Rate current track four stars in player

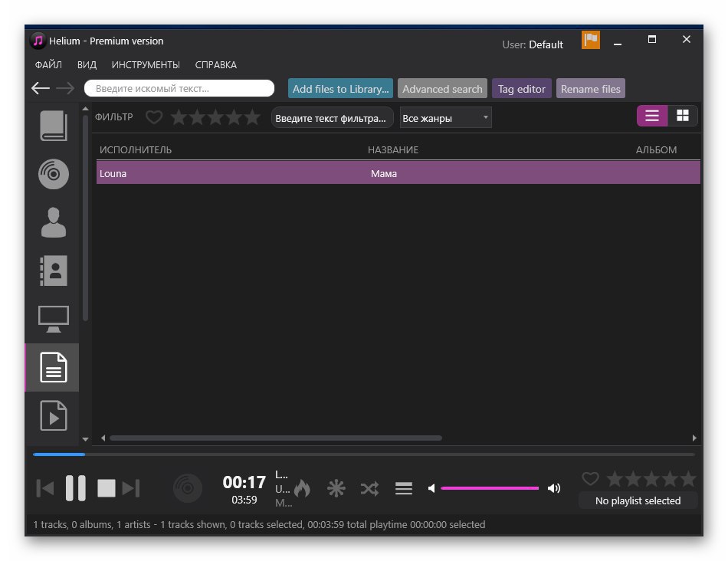pyautogui.click(x=670, y=478)
